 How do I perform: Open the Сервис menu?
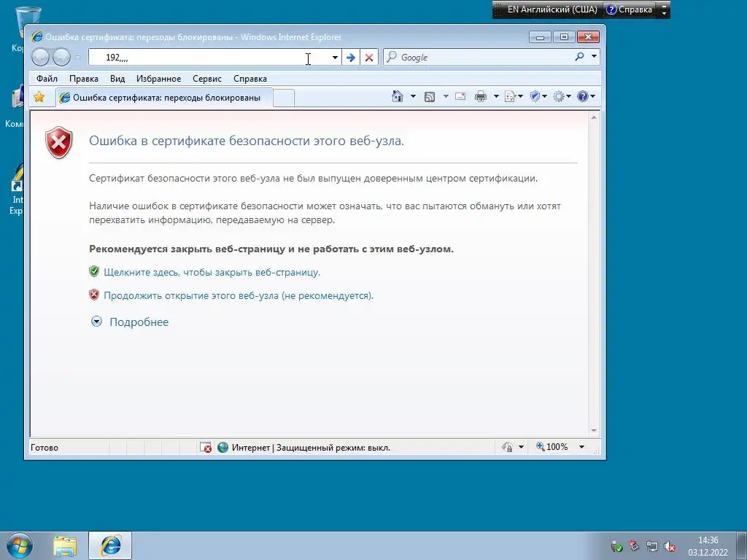[206, 79]
